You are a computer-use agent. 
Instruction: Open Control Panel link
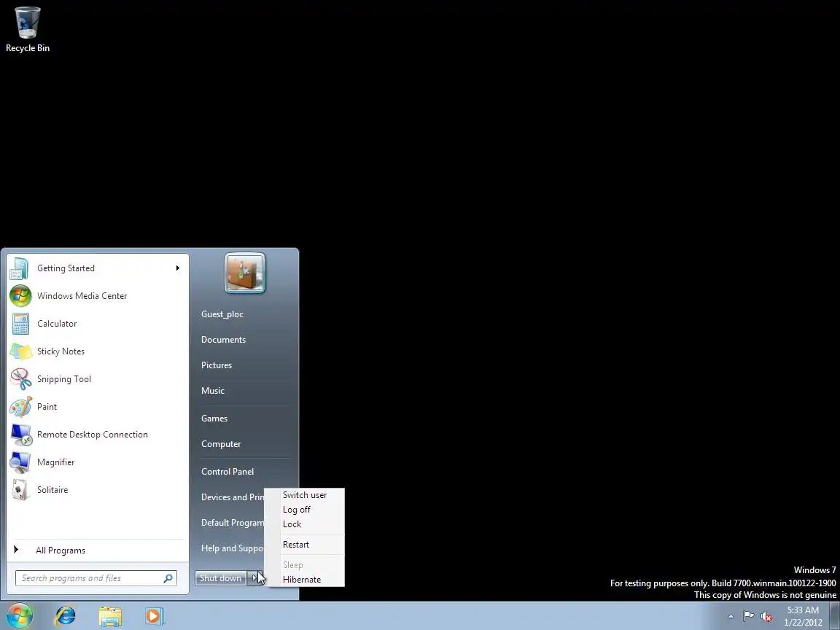click(x=227, y=472)
